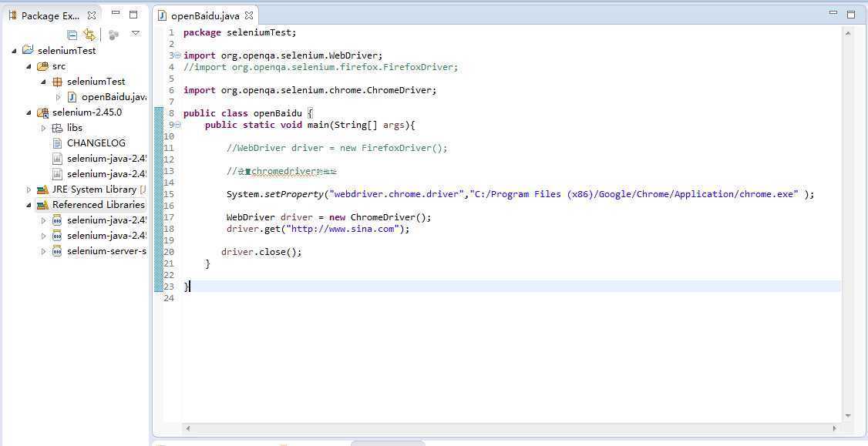
Task: Click second selenium-java jar icon under Referenced Libraries
Action: (x=57, y=236)
